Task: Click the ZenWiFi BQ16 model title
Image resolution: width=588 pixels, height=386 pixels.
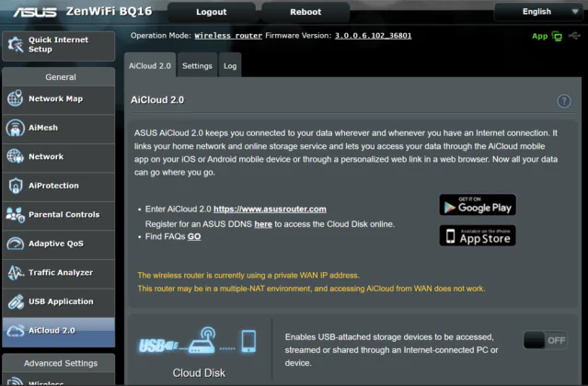Action: pos(110,12)
